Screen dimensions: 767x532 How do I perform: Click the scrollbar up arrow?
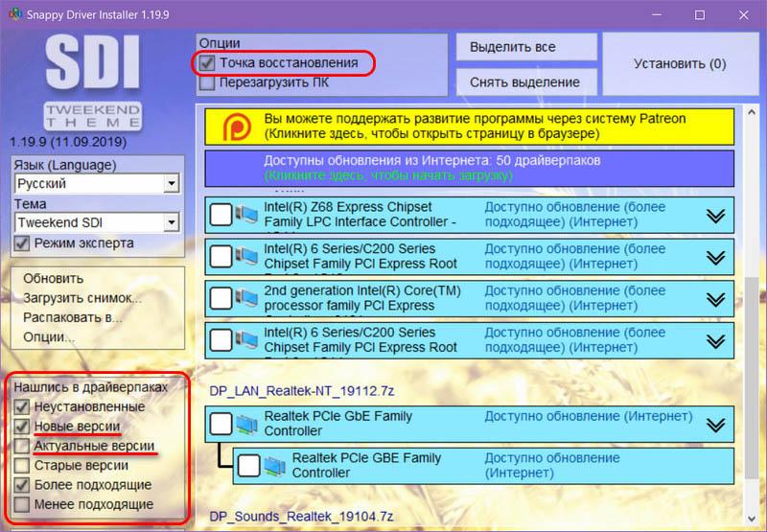coord(752,112)
